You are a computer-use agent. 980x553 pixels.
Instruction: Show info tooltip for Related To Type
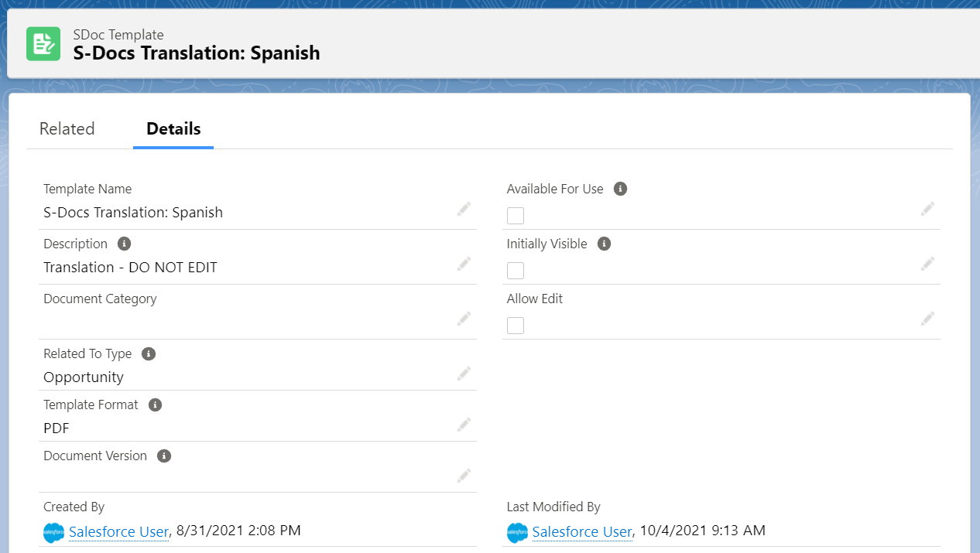click(x=149, y=353)
